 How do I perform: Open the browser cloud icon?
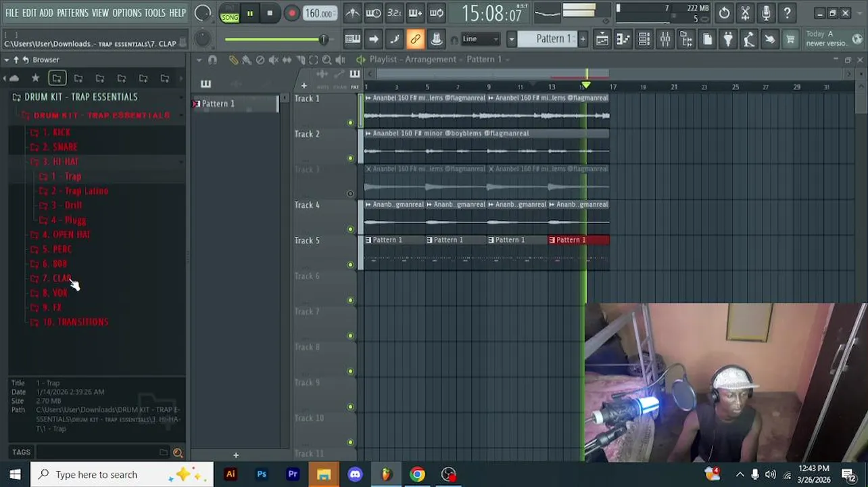(x=14, y=78)
